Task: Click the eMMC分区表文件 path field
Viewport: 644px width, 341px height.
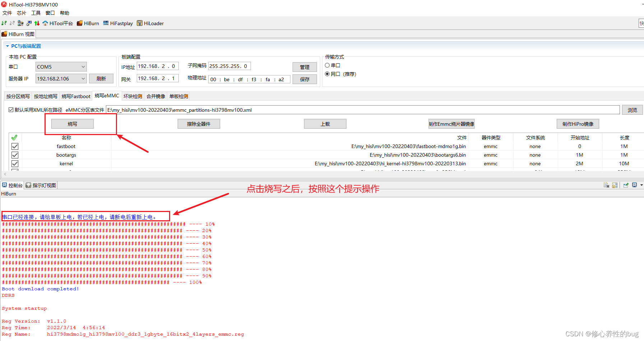Action: (x=363, y=110)
